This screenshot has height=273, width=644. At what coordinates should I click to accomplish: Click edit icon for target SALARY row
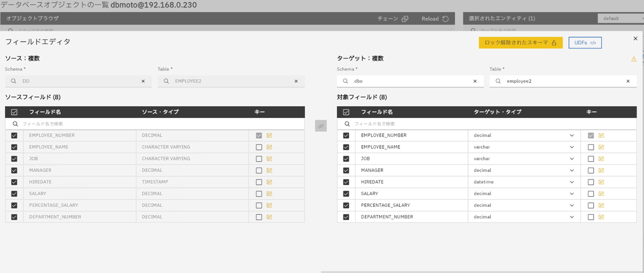[601, 194]
